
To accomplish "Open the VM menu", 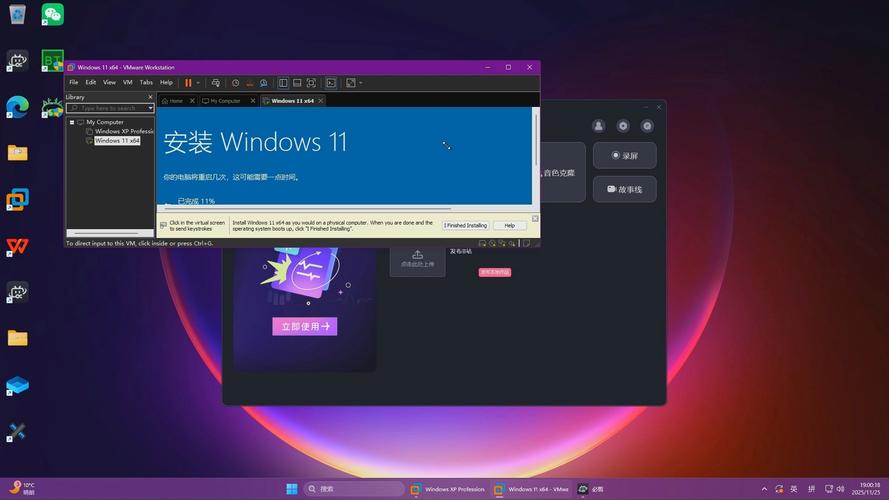I will (128, 82).
